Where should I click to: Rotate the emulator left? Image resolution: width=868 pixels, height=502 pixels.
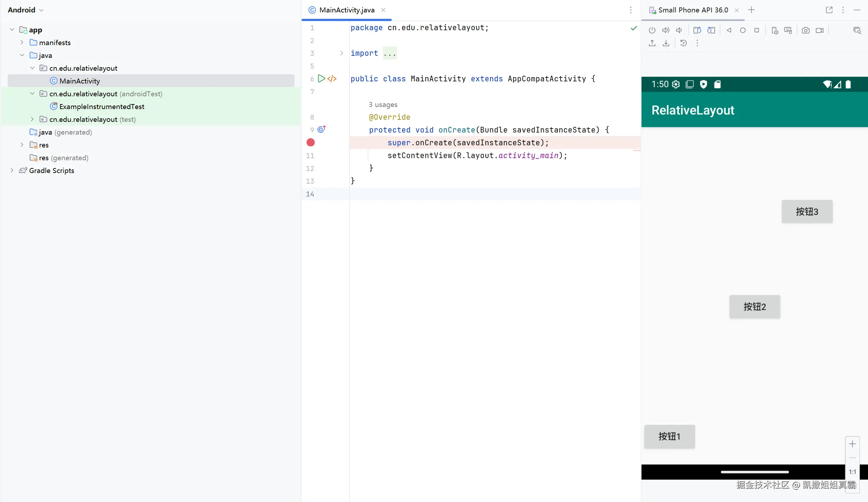point(697,31)
